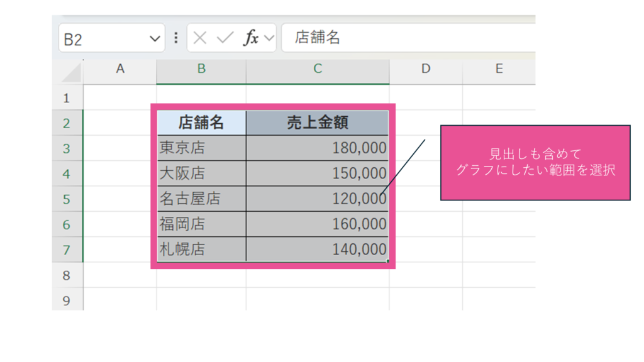Viewport: 644px width, 362px height.
Task: Select row 8 header
Action: click(x=67, y=275)
